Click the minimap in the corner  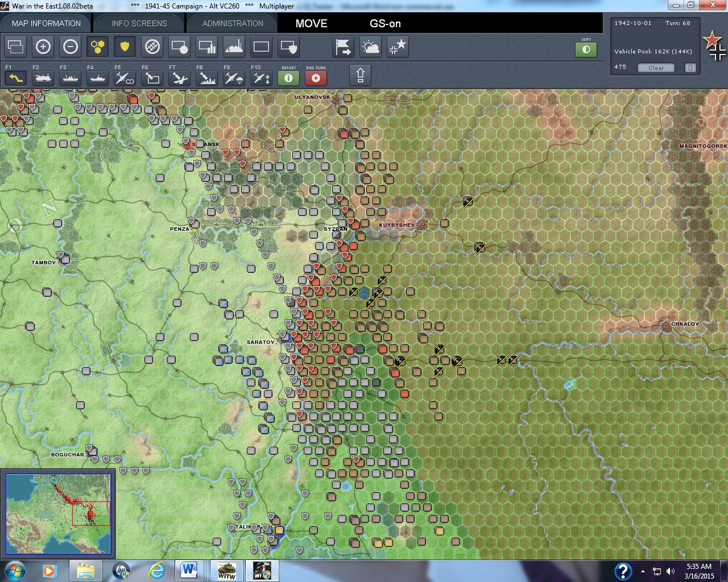58,514
